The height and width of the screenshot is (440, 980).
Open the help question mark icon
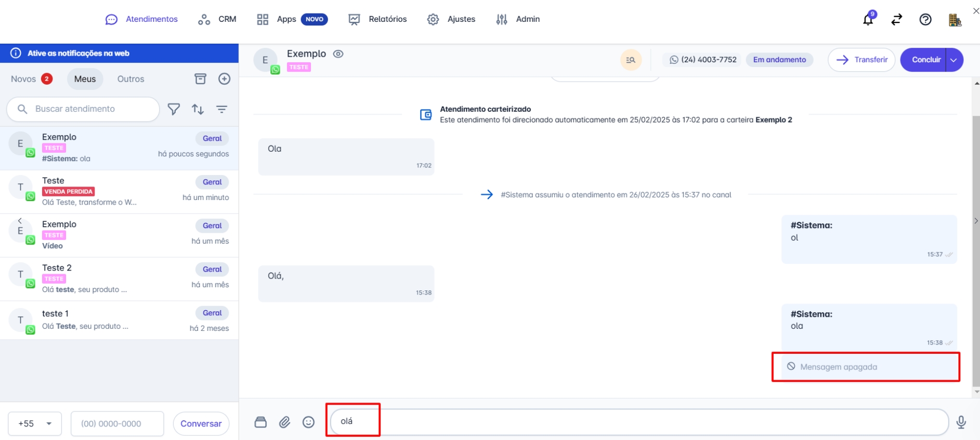tap(925, 20)
